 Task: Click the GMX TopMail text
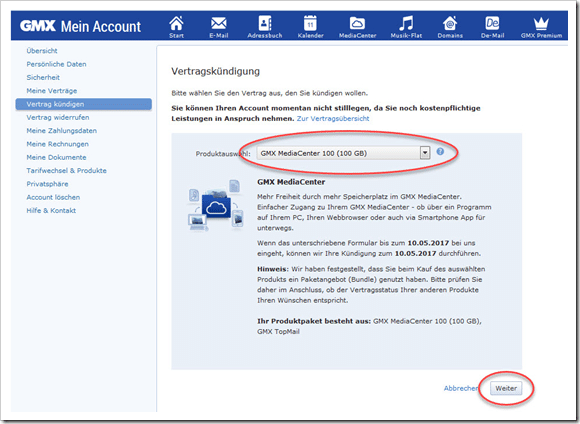pos(278,332)
